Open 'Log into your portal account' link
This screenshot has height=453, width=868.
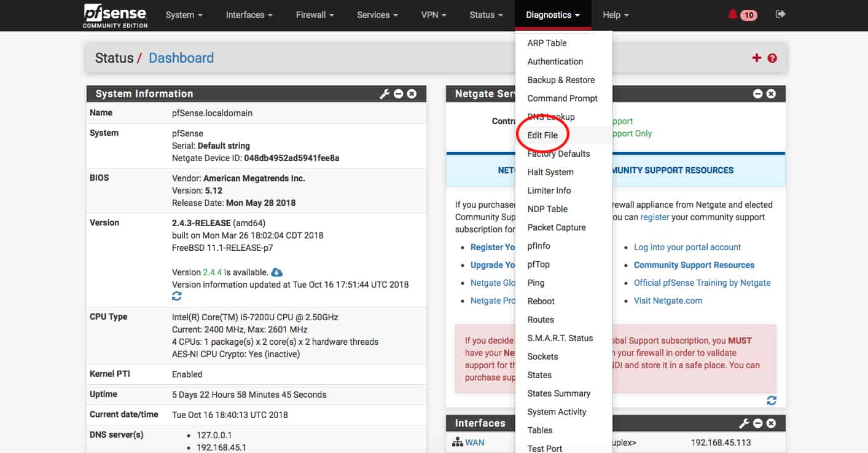point(687,247)
